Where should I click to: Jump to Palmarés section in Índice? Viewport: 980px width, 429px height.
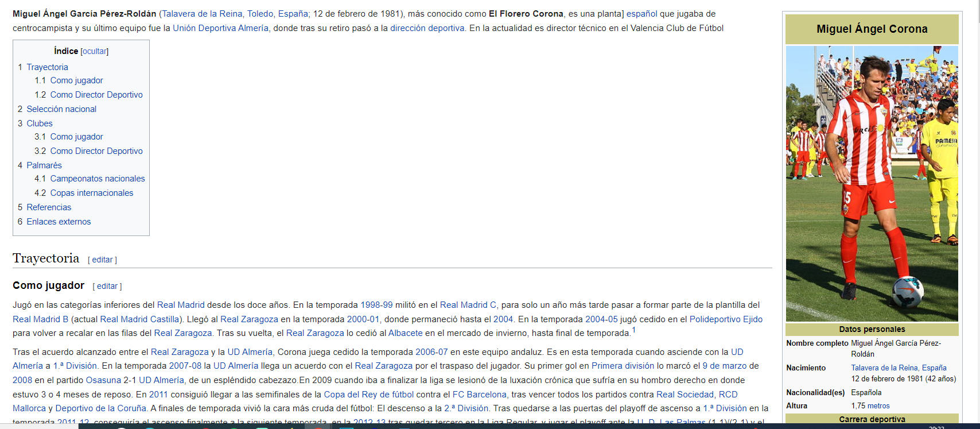(44, 165)
